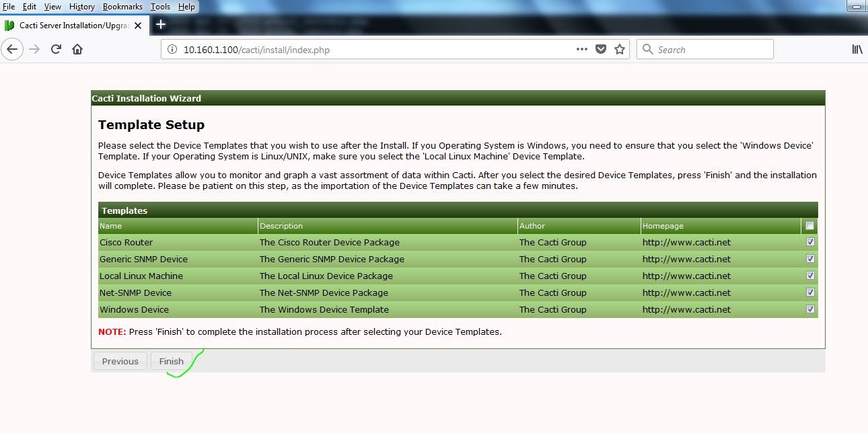The image size is (868, 433).
Task: Select the Cacti Server Installation tab
Action: click(x=74, y=26)
